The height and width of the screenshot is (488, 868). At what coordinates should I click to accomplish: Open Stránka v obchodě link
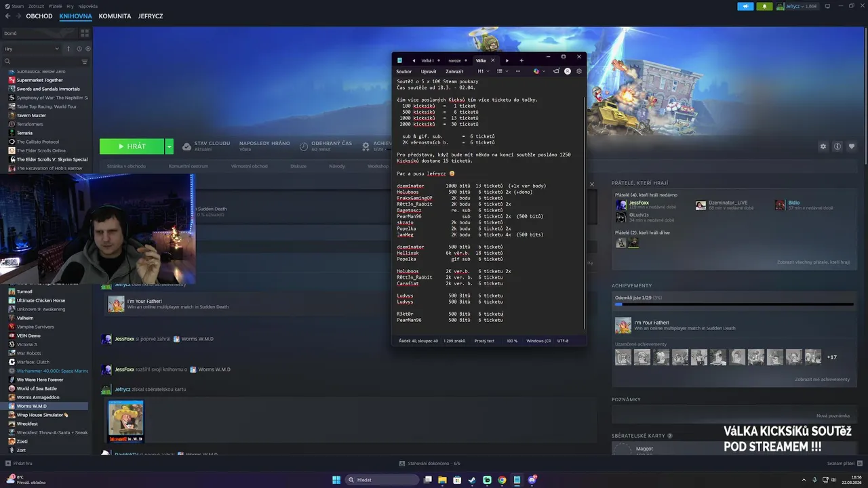click(126, 166)
